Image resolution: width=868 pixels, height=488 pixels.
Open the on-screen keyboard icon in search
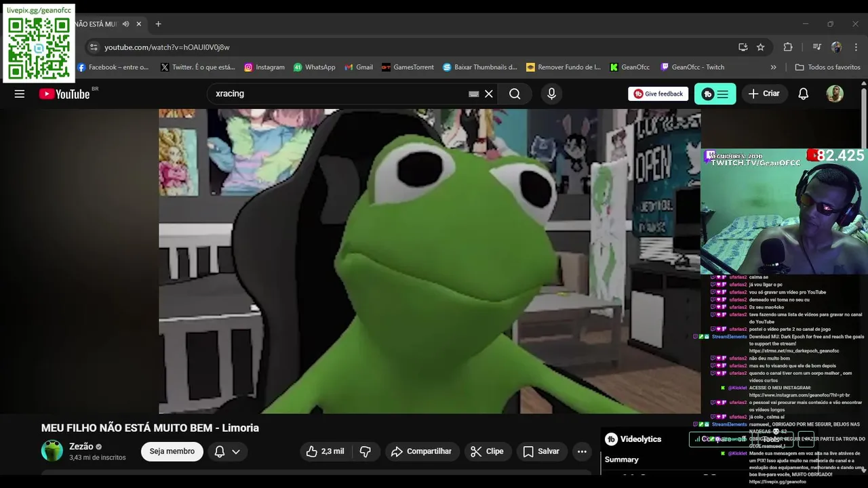point(473,94)
